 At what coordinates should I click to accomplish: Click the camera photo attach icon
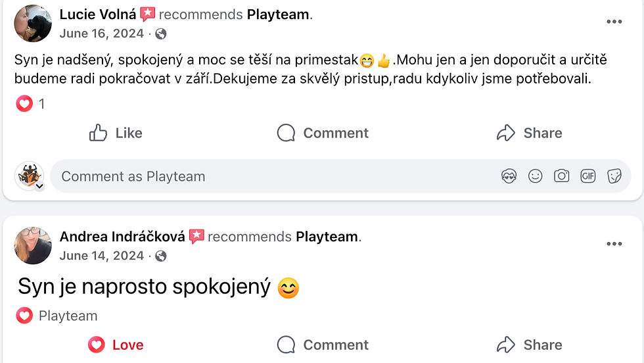tap(561, 176)
